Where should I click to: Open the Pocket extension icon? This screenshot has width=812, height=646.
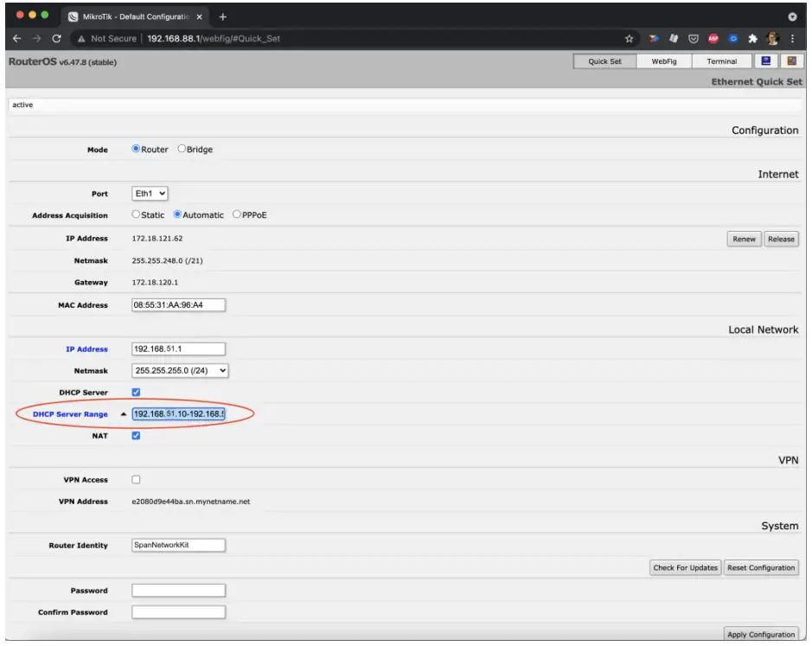[x=694, y=39]
